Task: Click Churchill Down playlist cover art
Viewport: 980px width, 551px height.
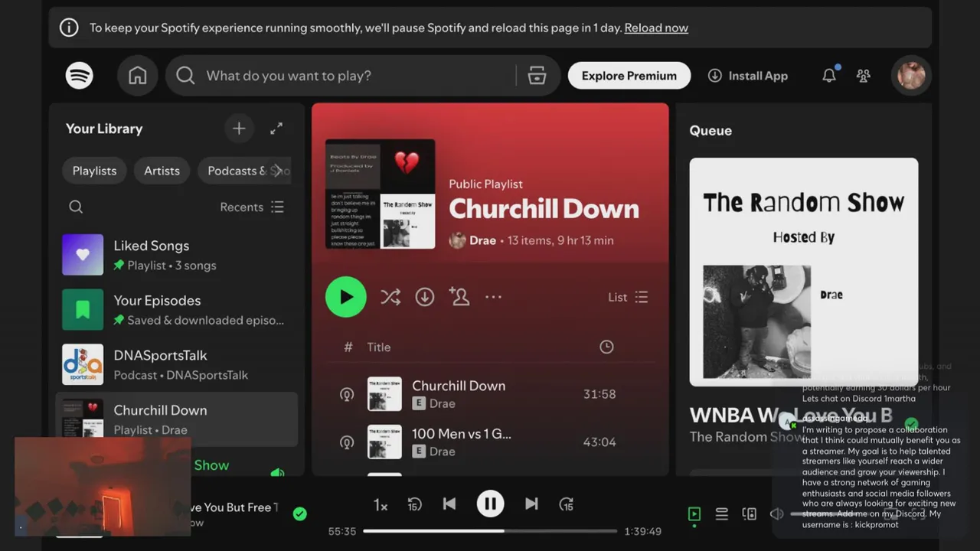Action: (x=381, y=194)
